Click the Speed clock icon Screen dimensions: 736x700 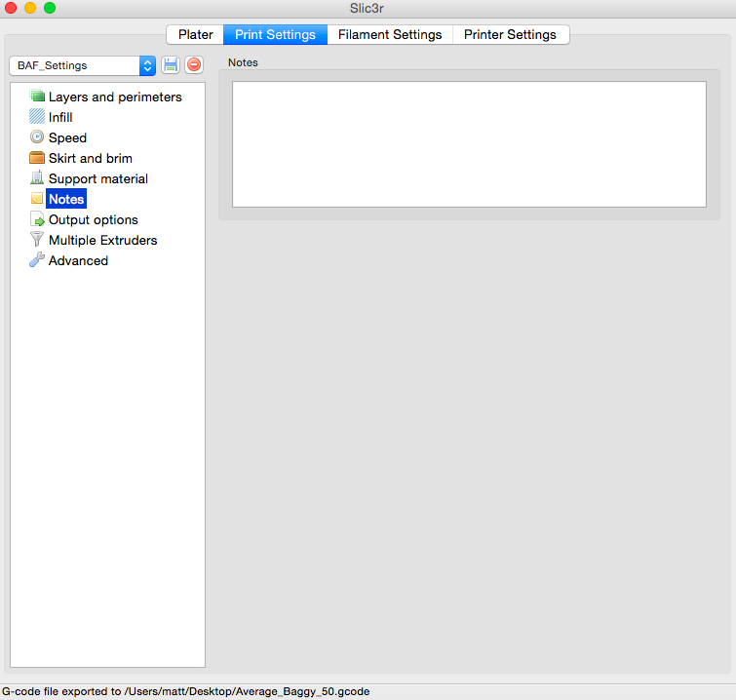(x=37, y=137)
